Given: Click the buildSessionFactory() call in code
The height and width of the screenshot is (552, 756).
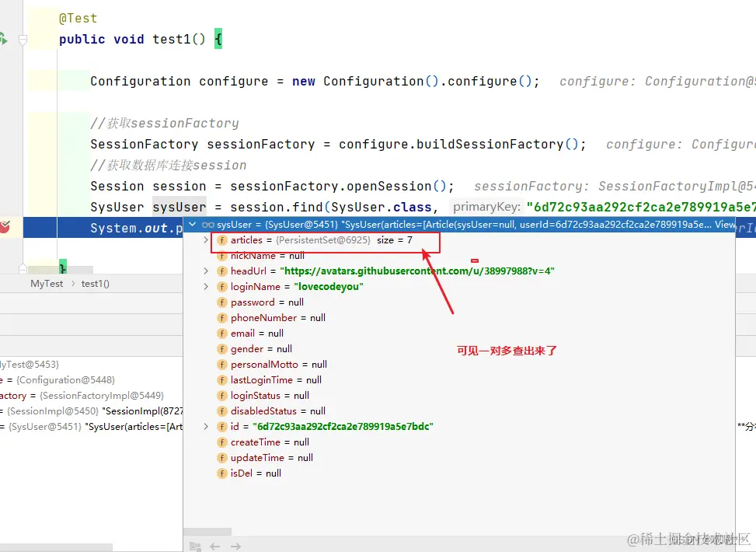Looking at the screenshot, I should point(497,145).
